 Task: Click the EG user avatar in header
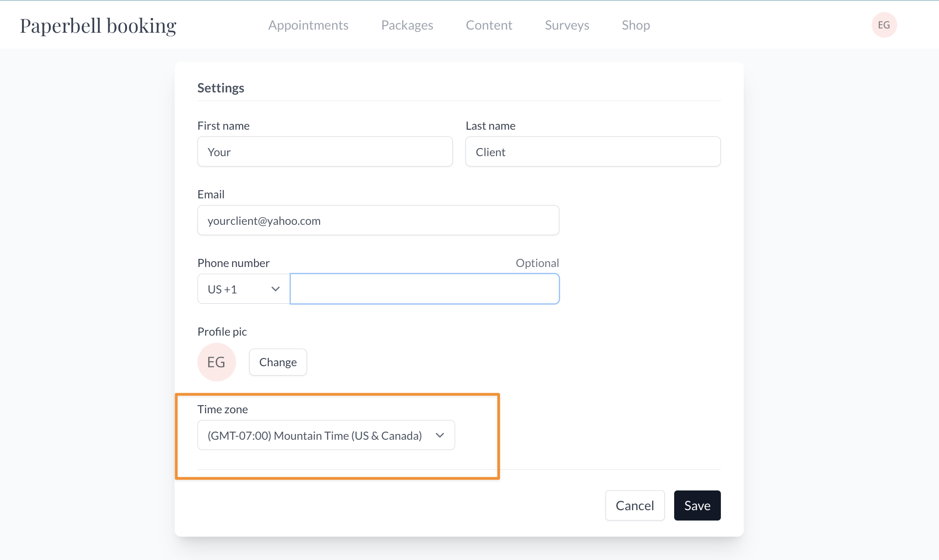tap(884, 25)
